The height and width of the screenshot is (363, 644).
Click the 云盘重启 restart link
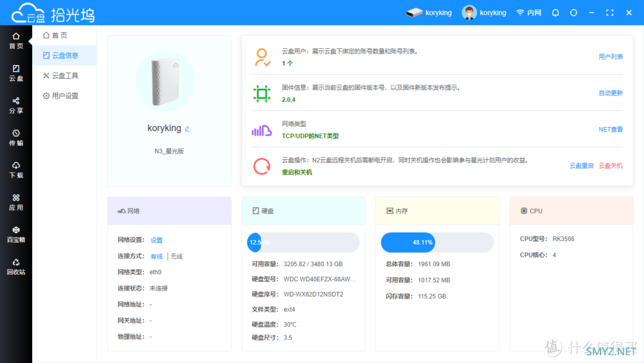(x=581, y=165)
